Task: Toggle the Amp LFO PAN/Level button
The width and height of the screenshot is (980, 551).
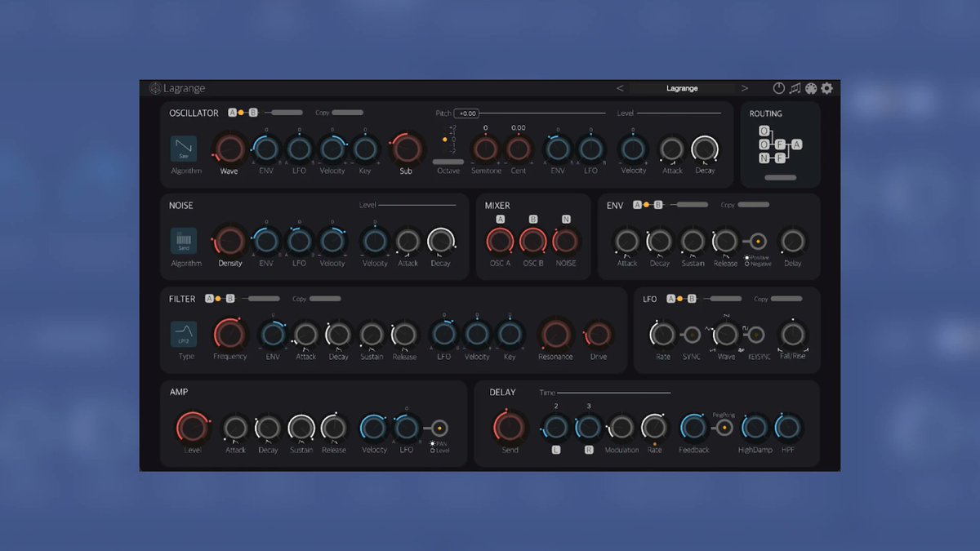Action: (x=439, y=427)
